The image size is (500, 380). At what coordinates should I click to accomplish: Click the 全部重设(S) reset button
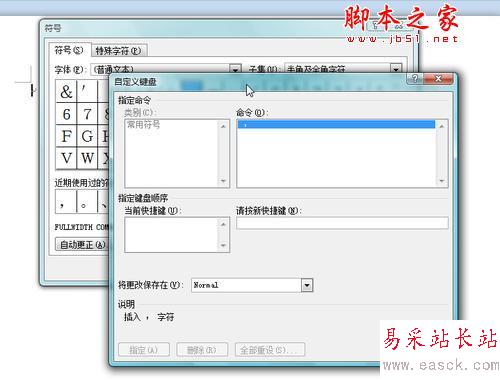(x=270, y=350)
